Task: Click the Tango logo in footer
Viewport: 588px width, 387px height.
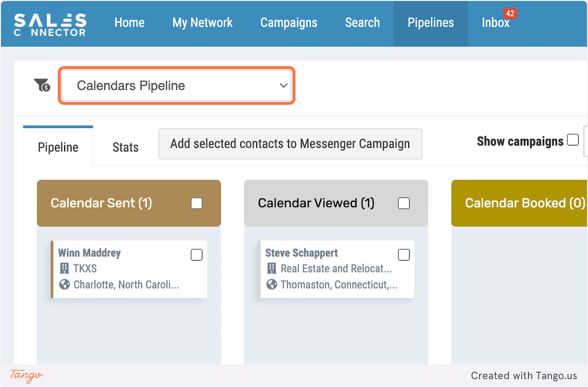Action: [26, 376]
